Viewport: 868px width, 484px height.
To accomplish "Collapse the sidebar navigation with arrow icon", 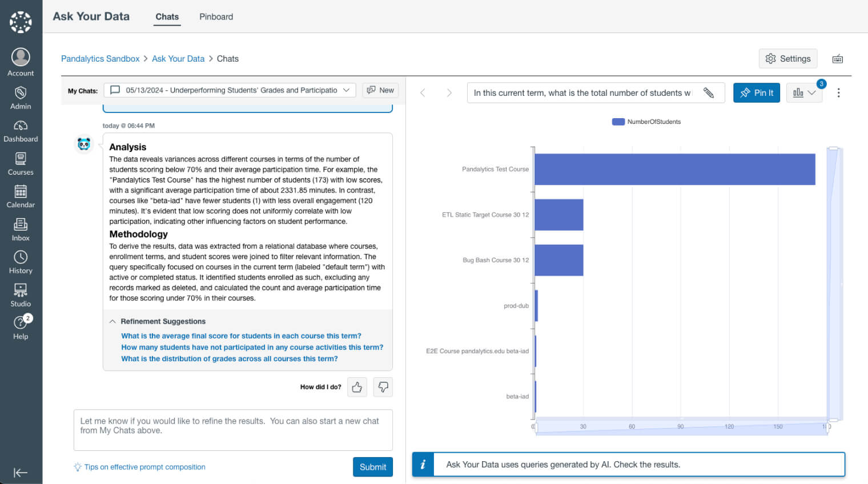I will [x=21, y=472].
